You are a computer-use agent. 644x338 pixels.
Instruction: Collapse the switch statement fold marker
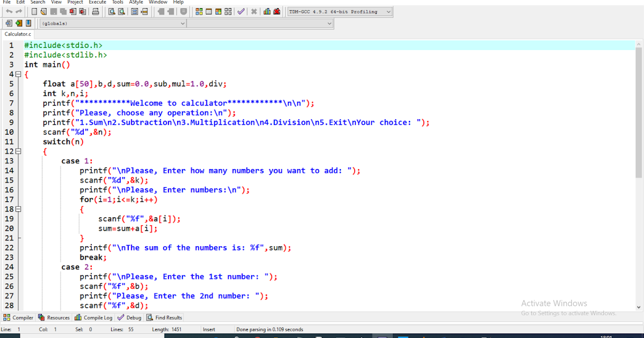[18, 152]
